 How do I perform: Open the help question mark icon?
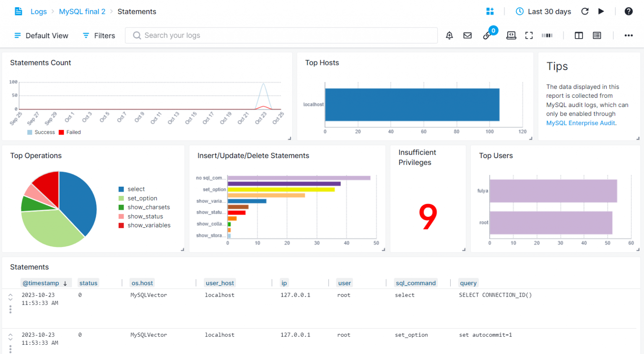628,11
